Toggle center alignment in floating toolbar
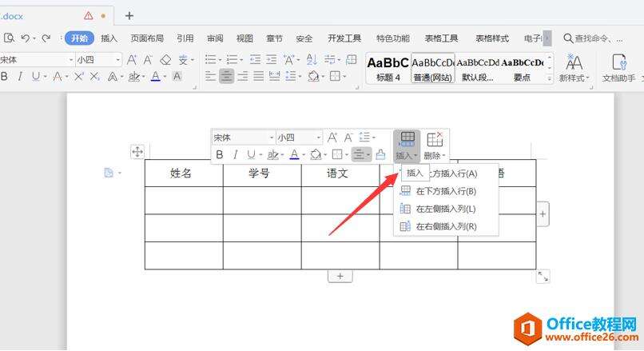The image size is (644, 351). coord(359,154)
